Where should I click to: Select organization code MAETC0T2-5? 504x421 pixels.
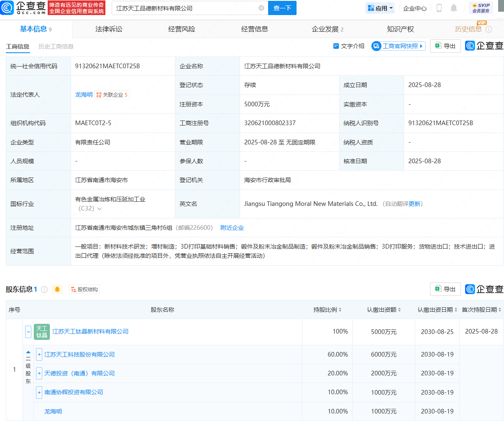click(93, 123)
